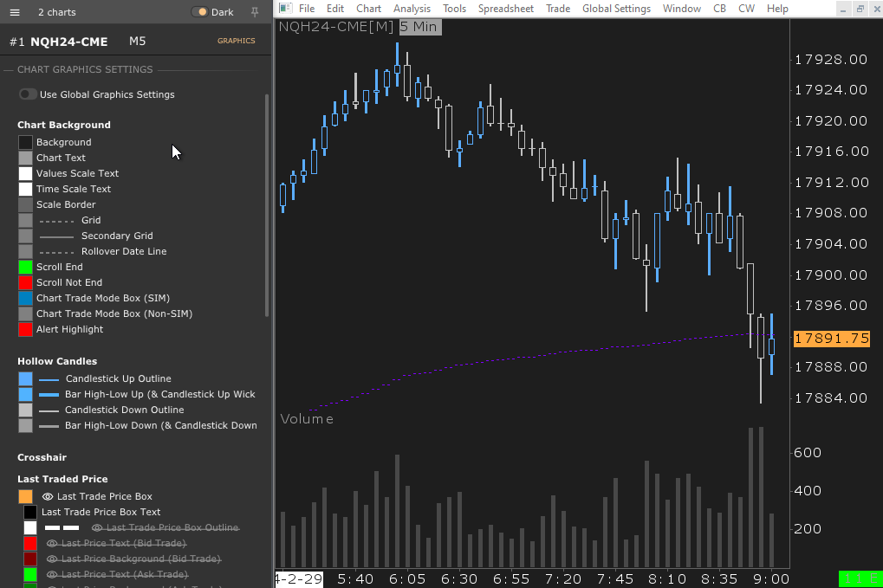Toggle the Dark theme switch
This screenshot has width=883, height=588.
199,12
